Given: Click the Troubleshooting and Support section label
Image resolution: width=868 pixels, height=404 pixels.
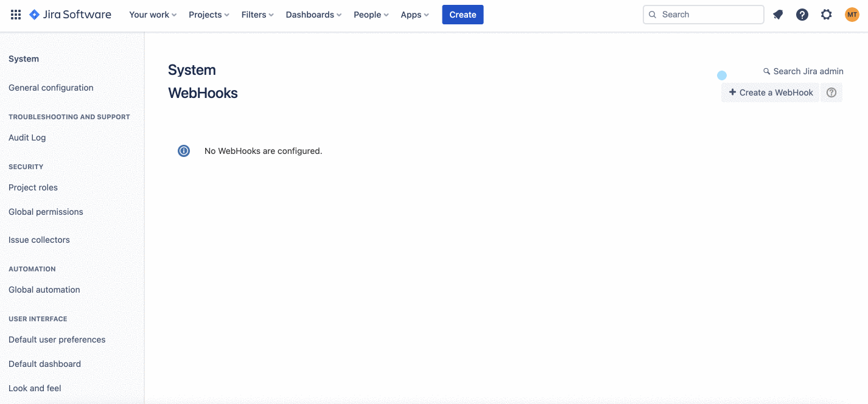Looking at the screenshot, I should [x=69, y=117].
